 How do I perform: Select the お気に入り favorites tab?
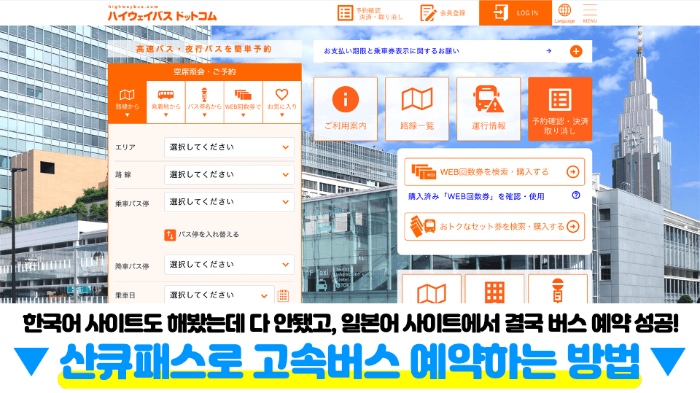[282, 102]
